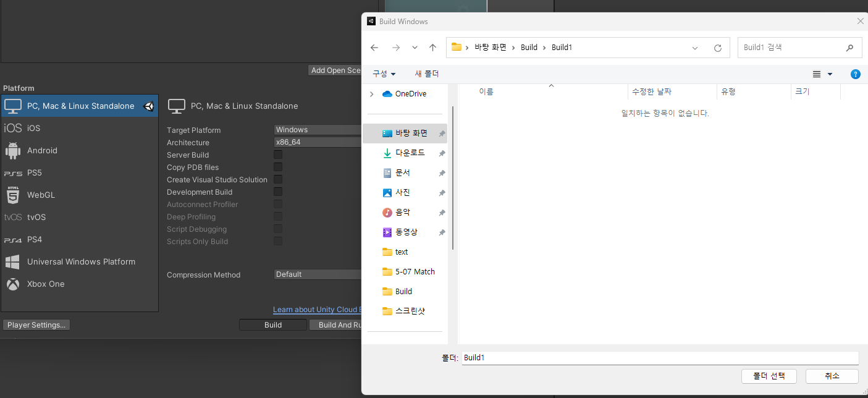This screenshot has width=868, height=398.
Task: Open the Target Platform dropdown
Action: (x=318, y=130)
